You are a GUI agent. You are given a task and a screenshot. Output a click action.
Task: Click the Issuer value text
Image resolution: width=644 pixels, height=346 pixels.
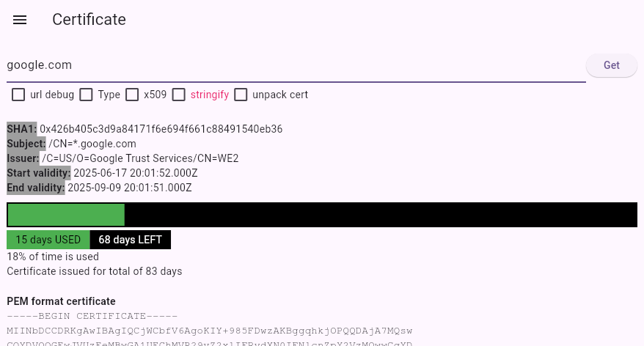140,158
